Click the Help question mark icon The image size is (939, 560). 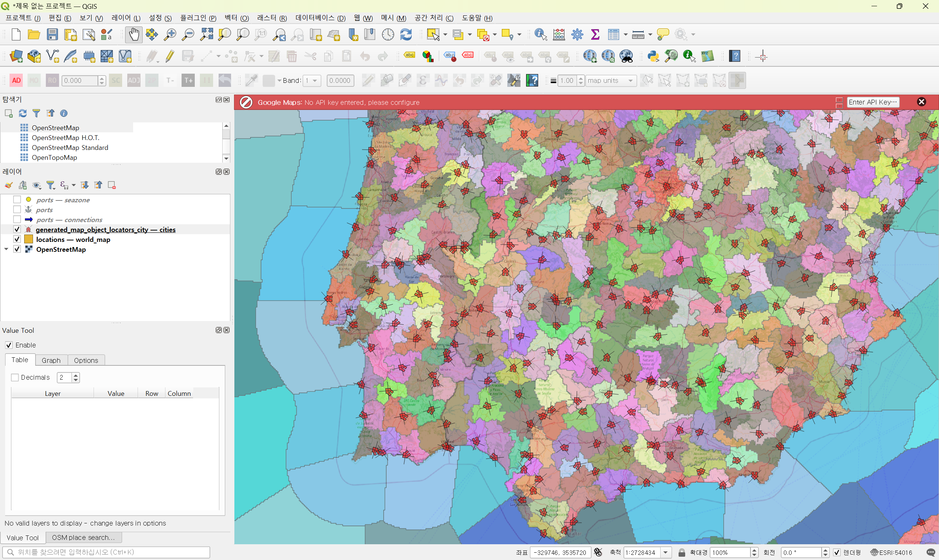coord(734,56)
